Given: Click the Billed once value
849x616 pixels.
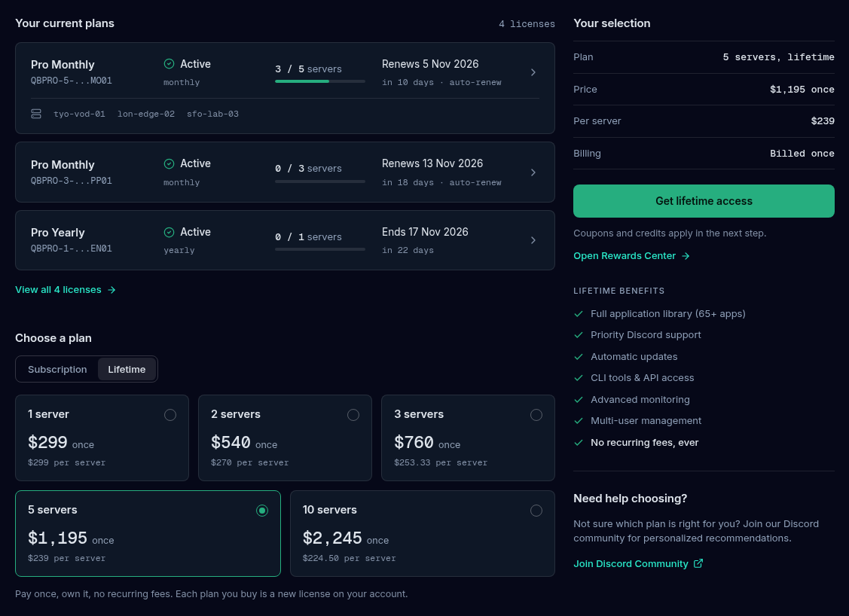Looking at the screenshot, I should pyautogui.click(x=802, y=154).
